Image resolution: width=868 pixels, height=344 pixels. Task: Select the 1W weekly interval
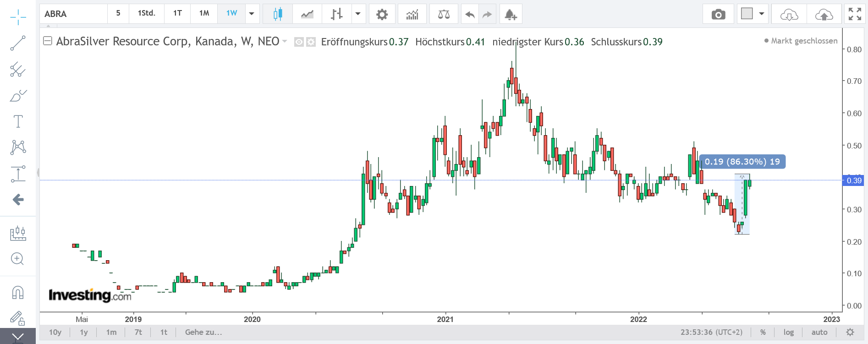[232, 13]
